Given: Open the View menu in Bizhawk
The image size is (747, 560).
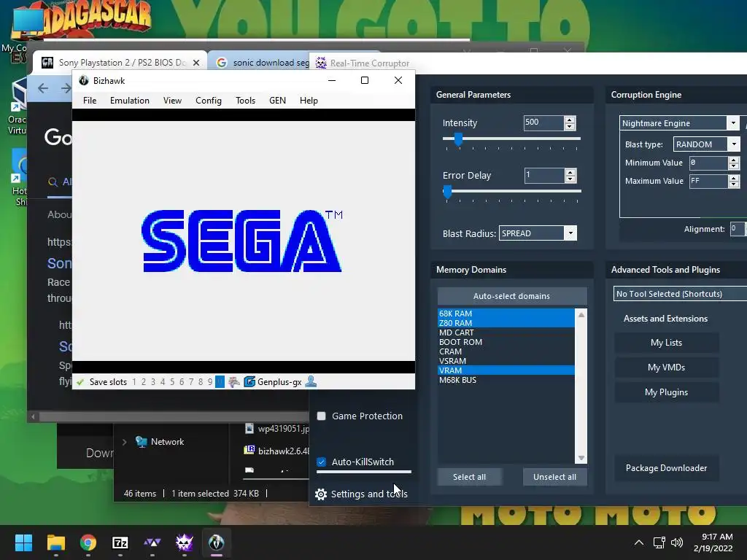Looking at the screenshot, I should [x=172, y=101].
